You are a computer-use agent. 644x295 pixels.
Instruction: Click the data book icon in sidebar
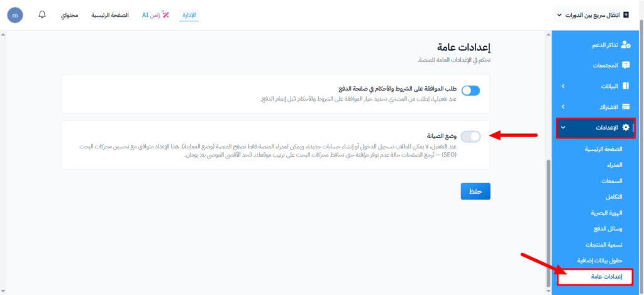pos(625,86)
